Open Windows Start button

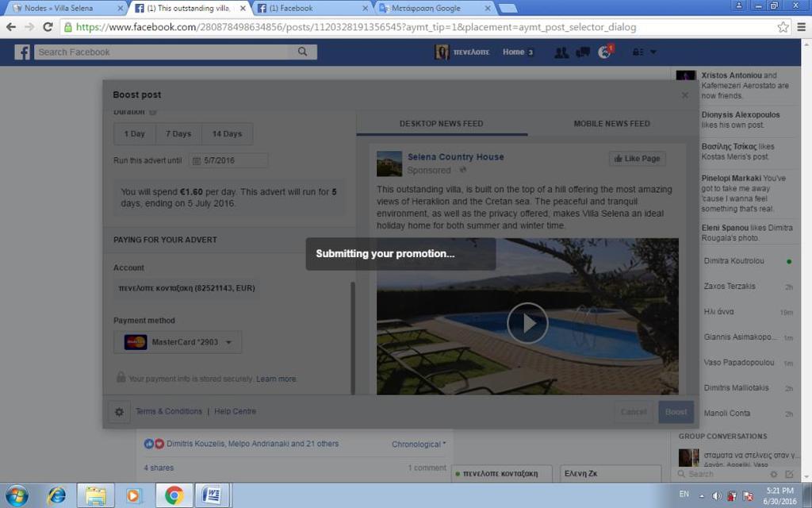(17, 496)
